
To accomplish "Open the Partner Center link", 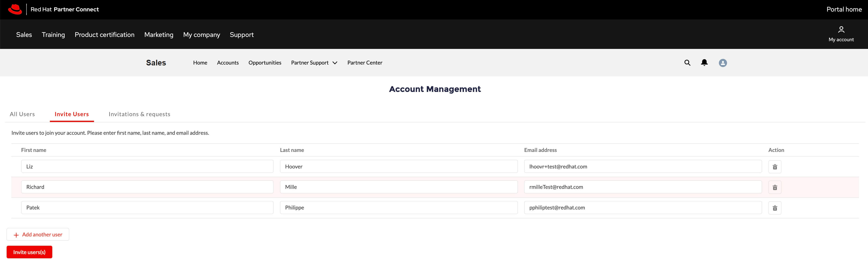I will click(365, 63).
